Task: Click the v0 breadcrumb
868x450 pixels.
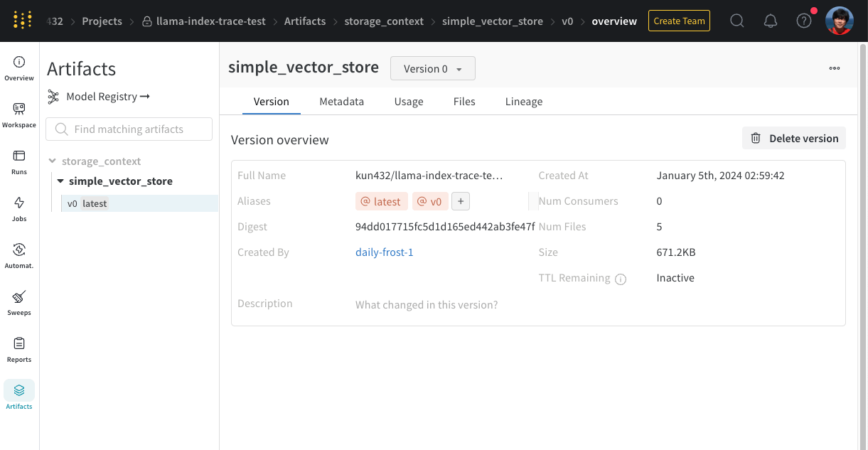Action: pyautogui.click(x=567, y=21)
